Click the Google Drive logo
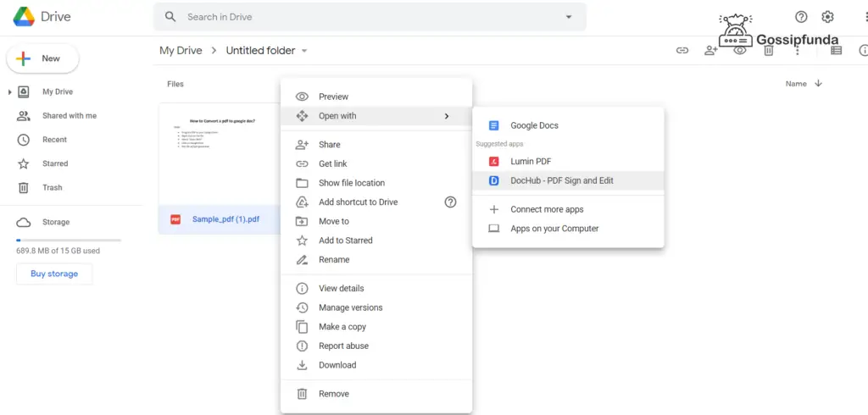The height and width of the screenshot is (415, 868). click(25, 17)
